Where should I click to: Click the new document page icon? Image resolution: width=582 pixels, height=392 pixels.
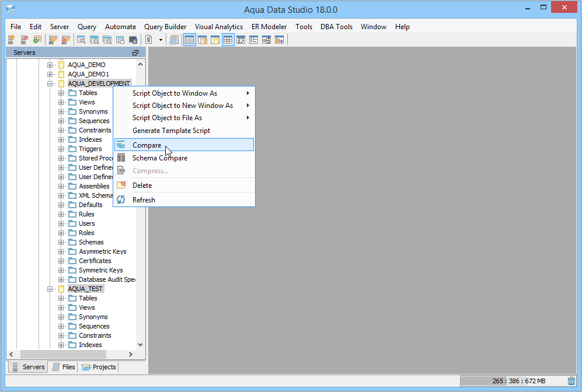[x=149, y=40]
